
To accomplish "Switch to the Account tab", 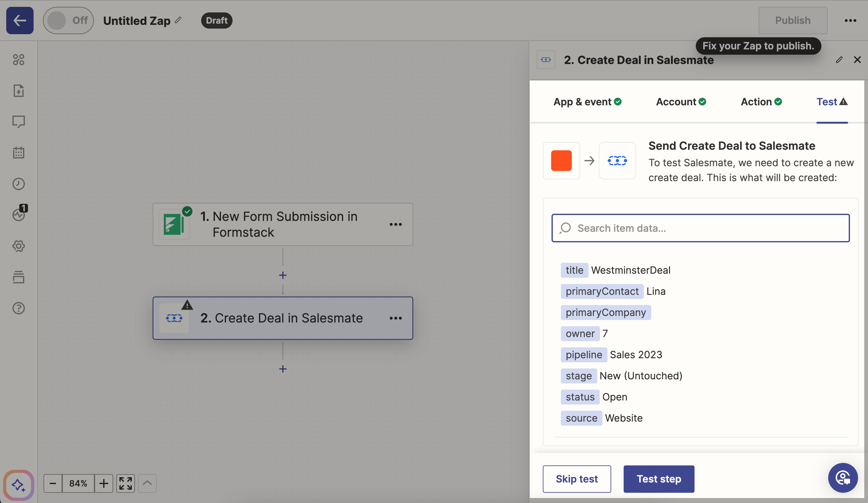I will [x=680, y=102].
